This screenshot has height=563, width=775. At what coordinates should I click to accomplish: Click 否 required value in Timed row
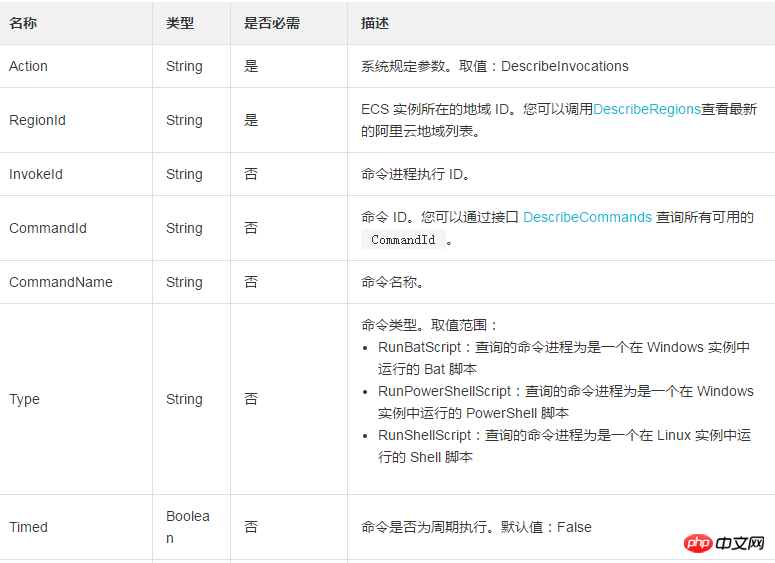coord(251,527)
